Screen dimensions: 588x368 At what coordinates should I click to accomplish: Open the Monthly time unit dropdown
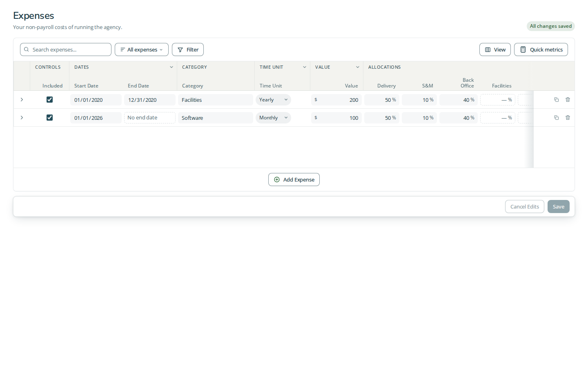273,118
